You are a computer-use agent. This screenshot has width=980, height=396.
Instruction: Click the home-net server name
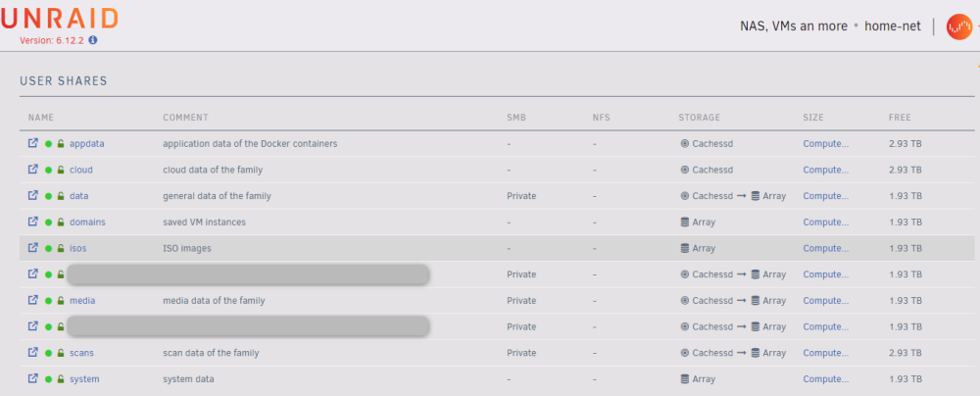(893, 26)
